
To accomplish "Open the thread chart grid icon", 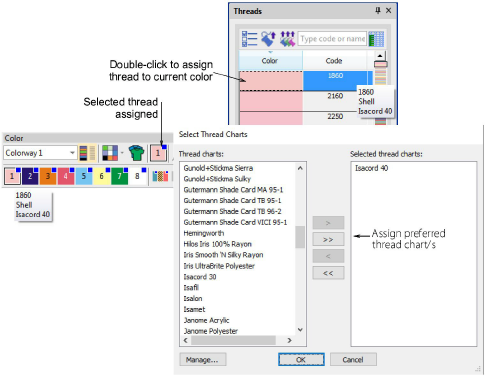I will coord(376,39).
